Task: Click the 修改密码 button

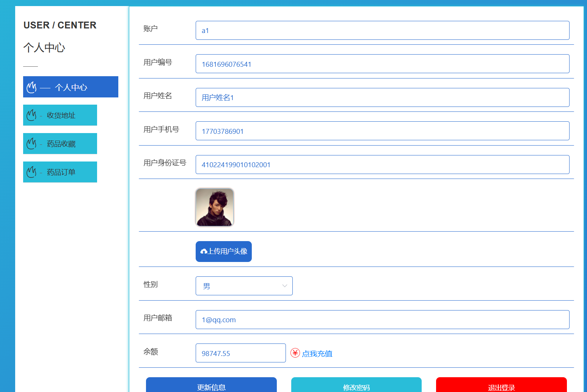Action: pos(356,385)
